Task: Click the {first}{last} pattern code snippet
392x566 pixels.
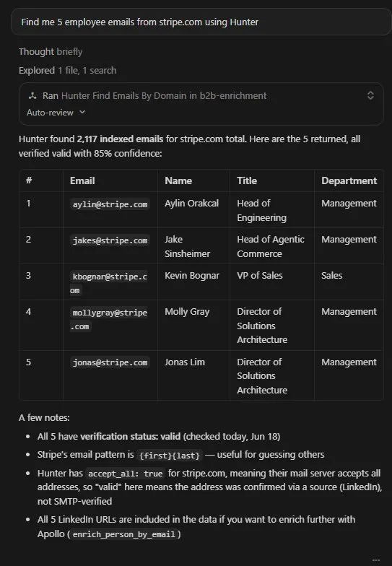Action: 169,456
